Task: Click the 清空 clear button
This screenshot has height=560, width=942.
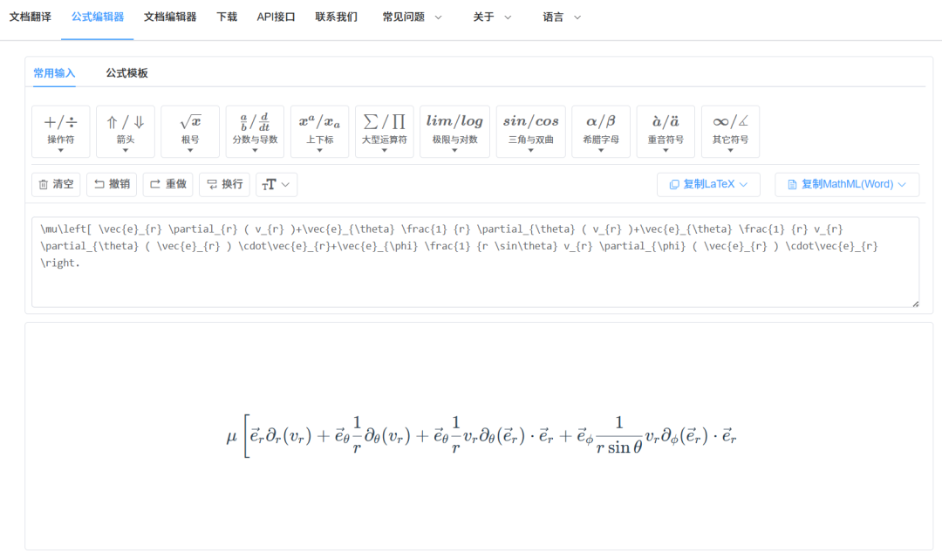Action: pos(56,184)
